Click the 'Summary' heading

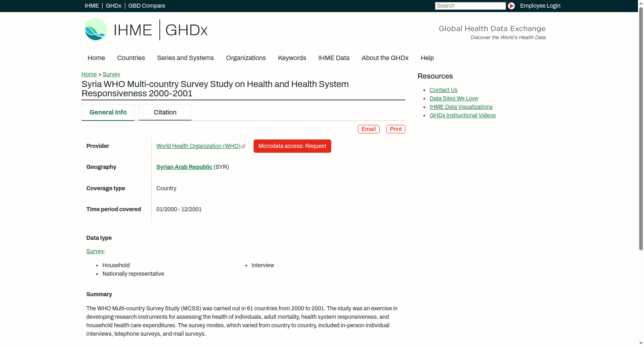99,294
